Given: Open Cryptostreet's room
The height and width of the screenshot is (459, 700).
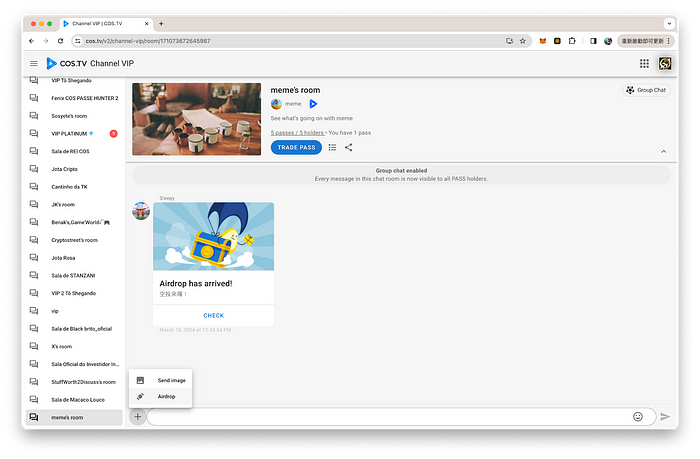Looking at the screenshot, I should (x=74, y=240).
